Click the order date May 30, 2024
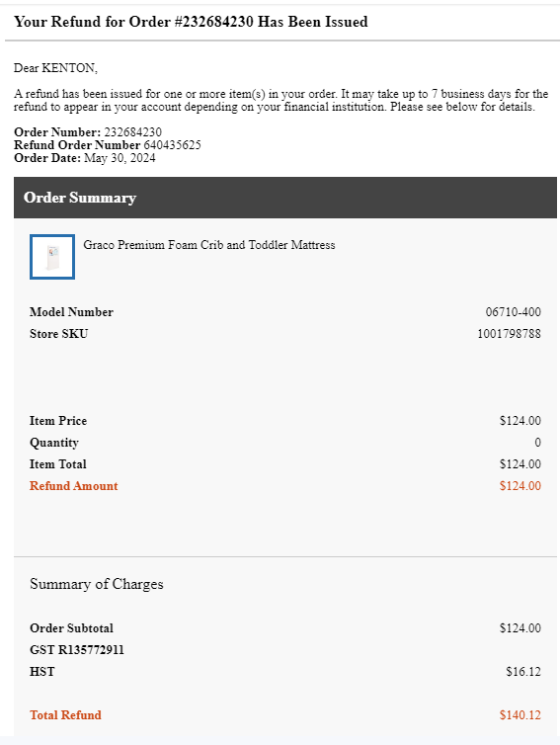This screenshot has width=560, height=745. click(120, 158)
